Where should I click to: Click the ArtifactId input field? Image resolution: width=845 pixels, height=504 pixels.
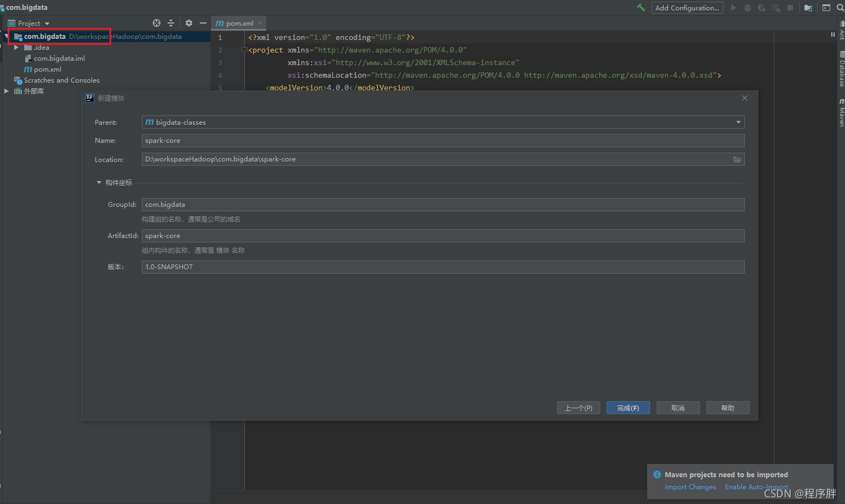click(x=443, y=236)
